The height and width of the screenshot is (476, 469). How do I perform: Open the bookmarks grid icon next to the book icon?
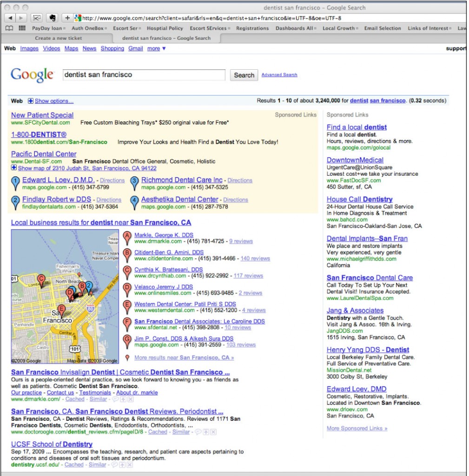21,28
